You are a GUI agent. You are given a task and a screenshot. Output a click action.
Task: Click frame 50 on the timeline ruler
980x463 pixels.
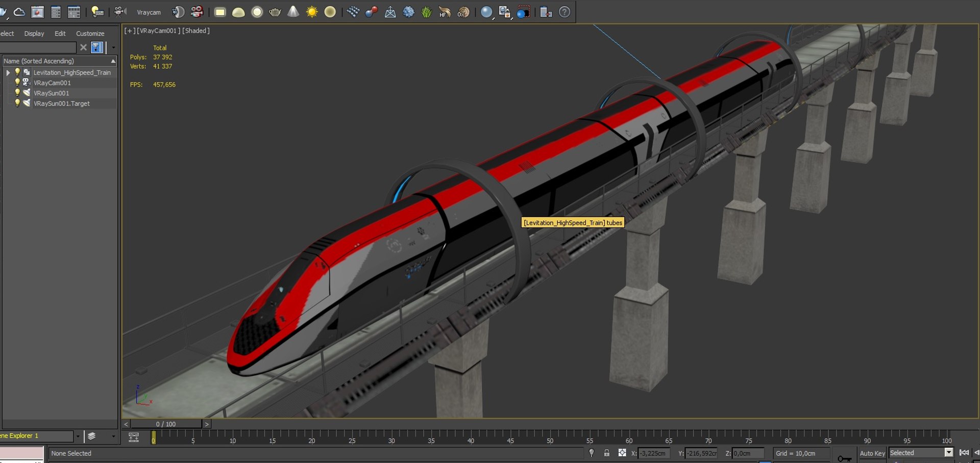pos(550,441)
